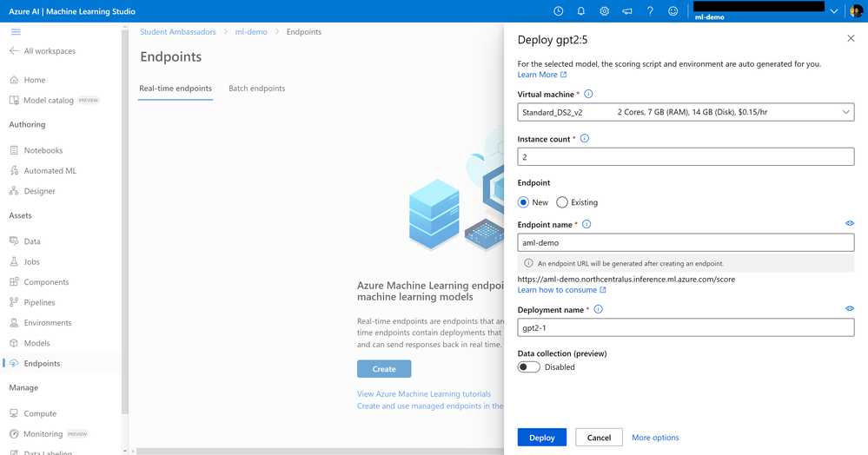This screenshot has height=455, width=868.
Task: Click the horizontal scrollbar under the Endpoints page
Action: click(x=320, y=452)
